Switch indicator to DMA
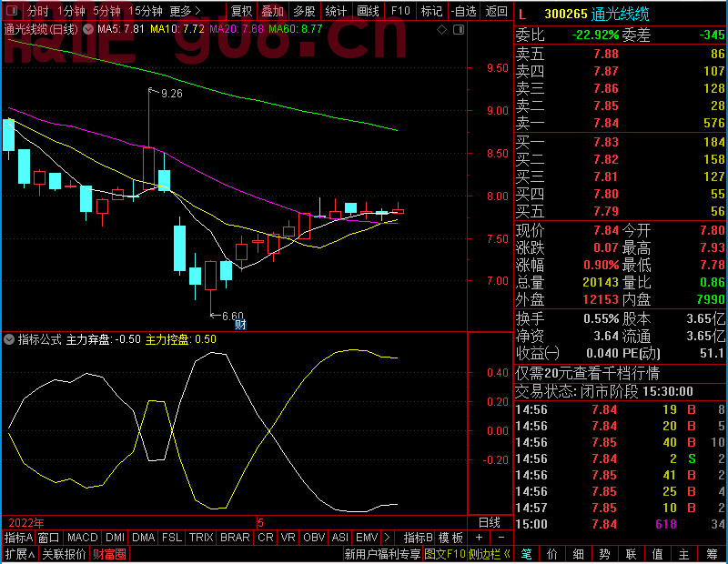728x564 pixels. click(x=144, y=538)
